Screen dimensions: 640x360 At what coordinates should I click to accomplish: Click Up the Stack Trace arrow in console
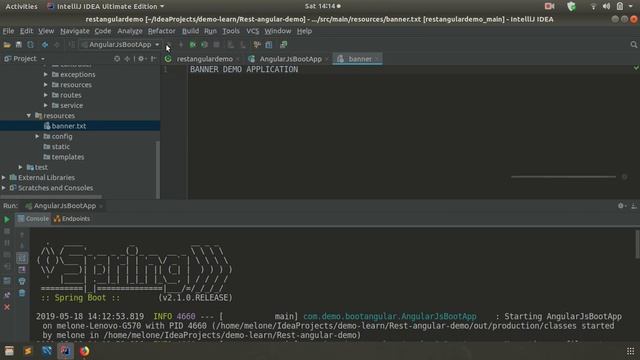click(22, 235)
